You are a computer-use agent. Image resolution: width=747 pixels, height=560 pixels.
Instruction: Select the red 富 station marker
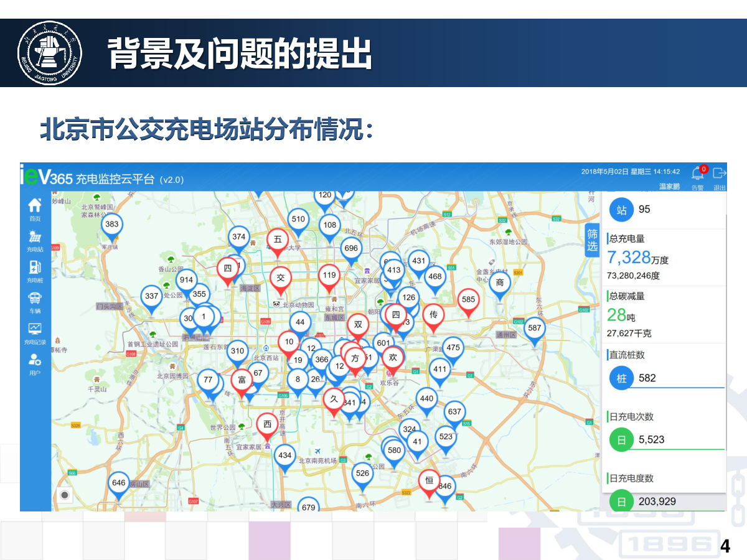242,384
